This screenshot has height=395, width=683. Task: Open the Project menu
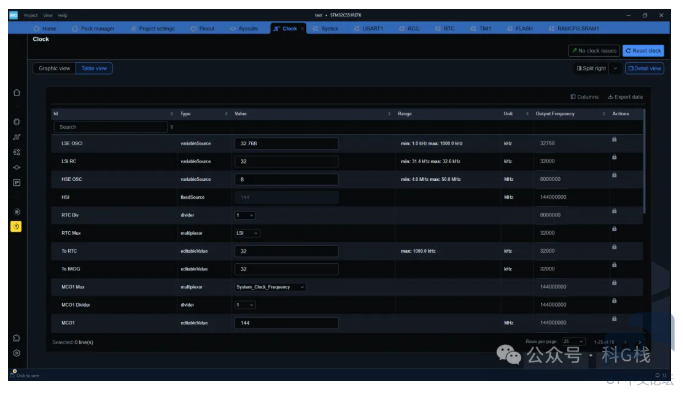click(30, 15)
